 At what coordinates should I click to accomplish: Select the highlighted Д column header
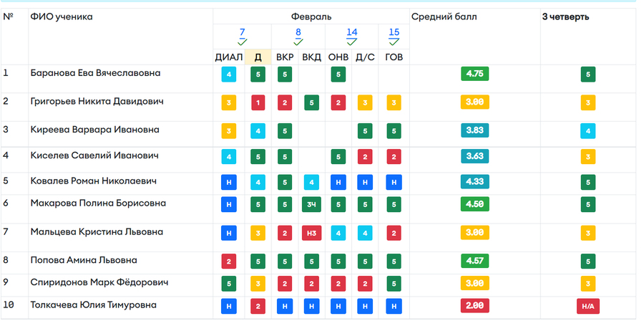(258, 57)
